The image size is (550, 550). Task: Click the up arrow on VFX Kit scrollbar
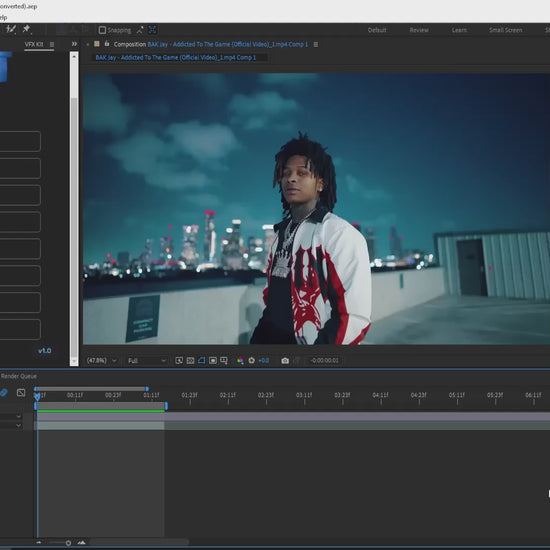[74, 57]
